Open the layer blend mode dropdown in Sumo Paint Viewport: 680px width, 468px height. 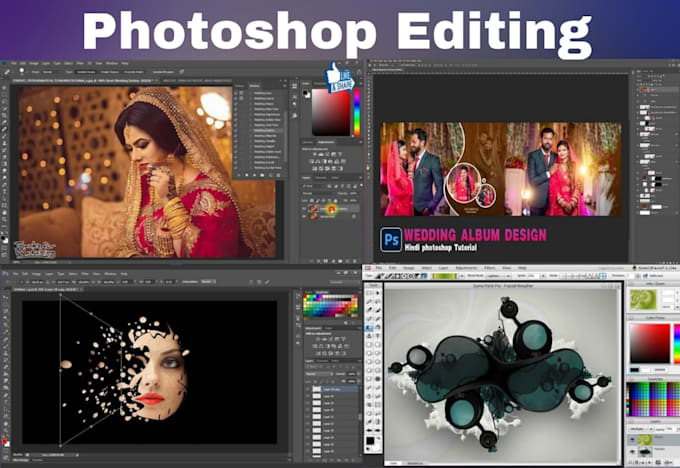click(x=640, y=428)
